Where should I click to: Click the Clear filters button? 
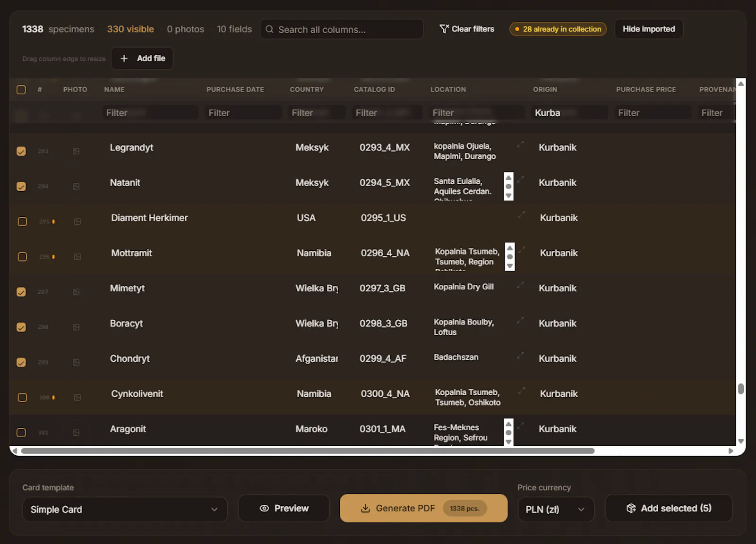[x=467, y=29]
